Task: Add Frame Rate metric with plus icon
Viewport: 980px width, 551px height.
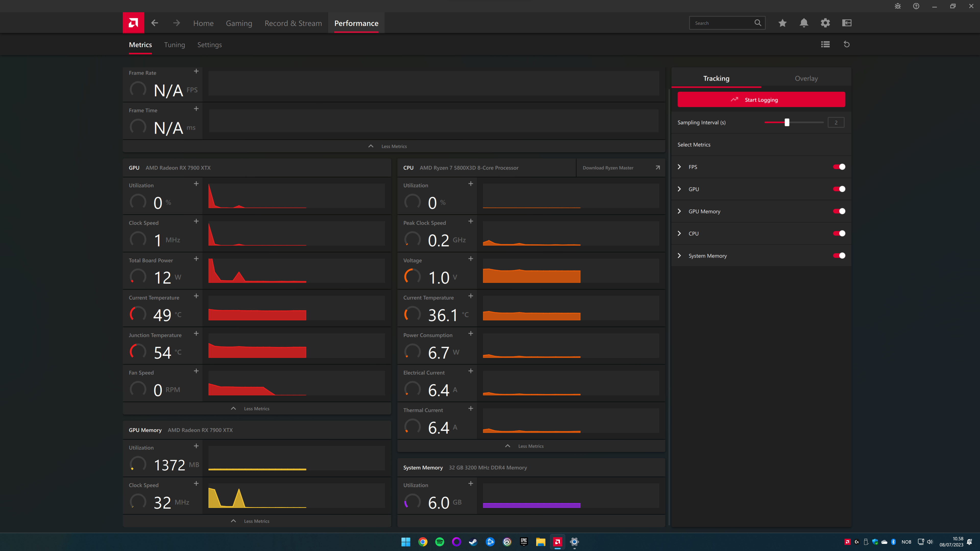Action: (196, 71)
